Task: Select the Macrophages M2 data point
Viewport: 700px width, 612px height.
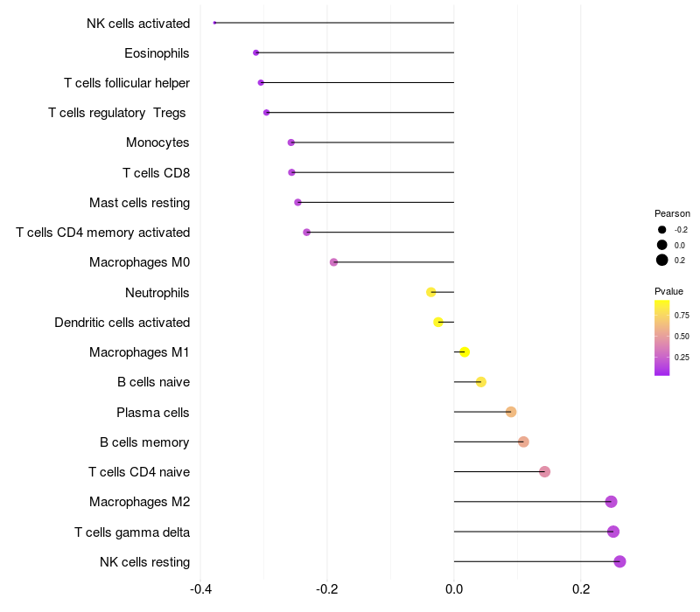Action: [611, 502]
